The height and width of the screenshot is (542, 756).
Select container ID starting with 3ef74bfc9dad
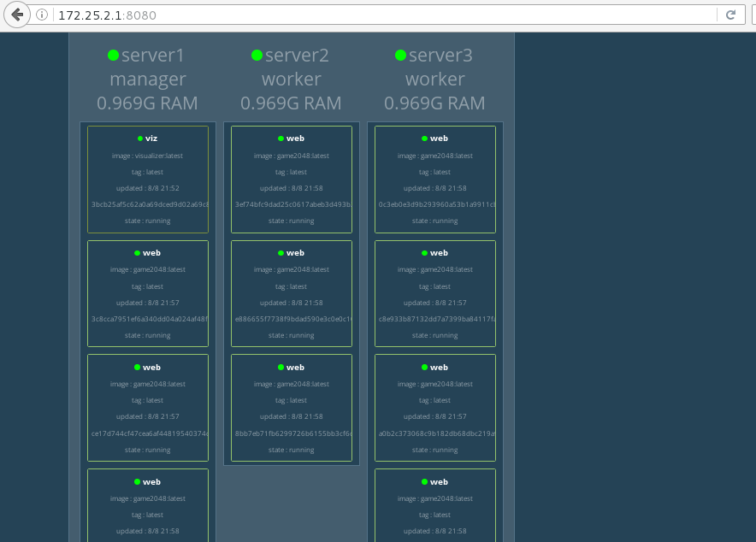(293, 204)
